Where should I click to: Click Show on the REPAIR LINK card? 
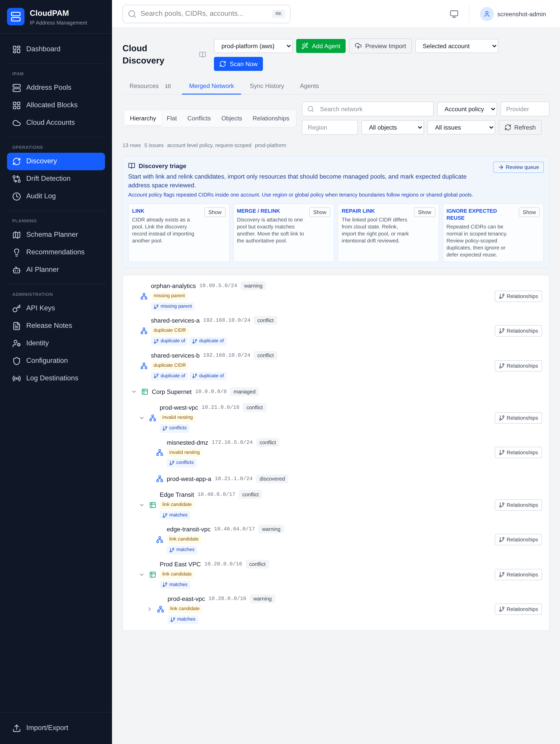(x=425, y=212)
